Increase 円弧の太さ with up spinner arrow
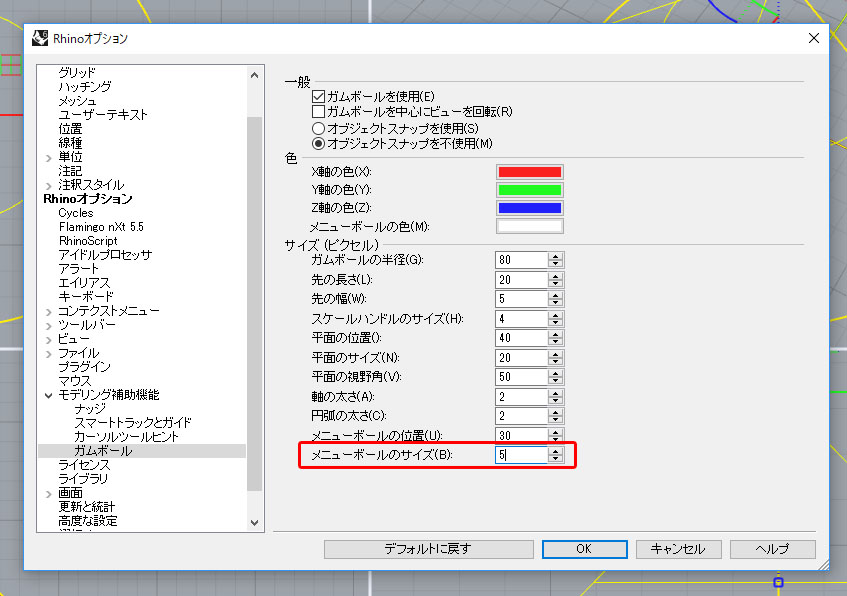This screenshot has width=847, height=596. [x=555, y=412]
